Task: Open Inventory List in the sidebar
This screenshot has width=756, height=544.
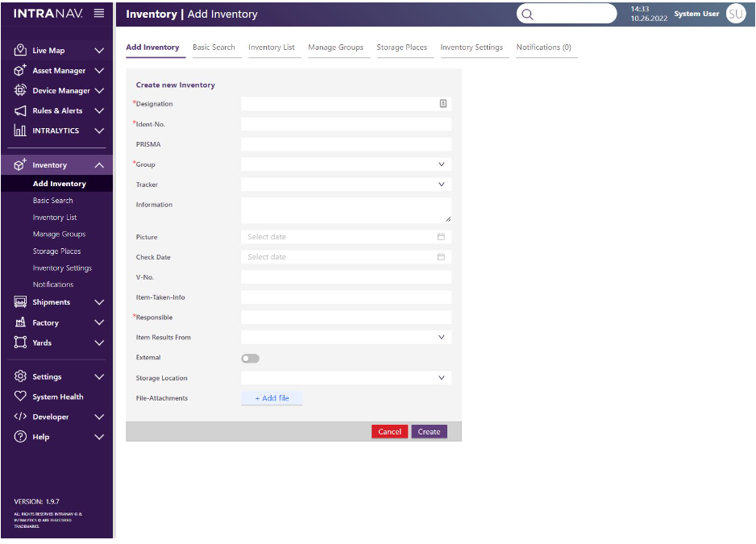Action: pos(55,217)
